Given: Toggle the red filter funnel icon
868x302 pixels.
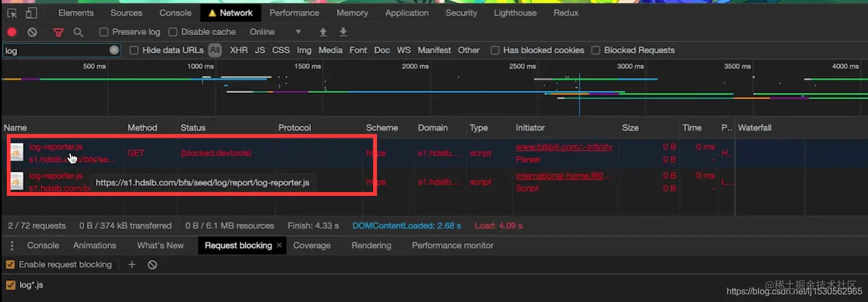Looking at the screenshot, I should pos(59,32).
